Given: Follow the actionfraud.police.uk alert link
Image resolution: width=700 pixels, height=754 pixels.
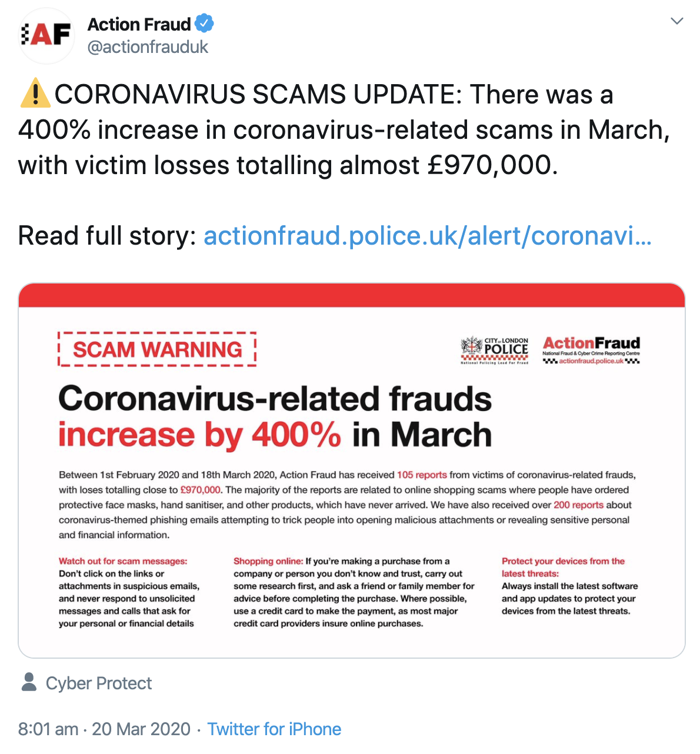Looking at the screenshot, I should coord(428,236).
